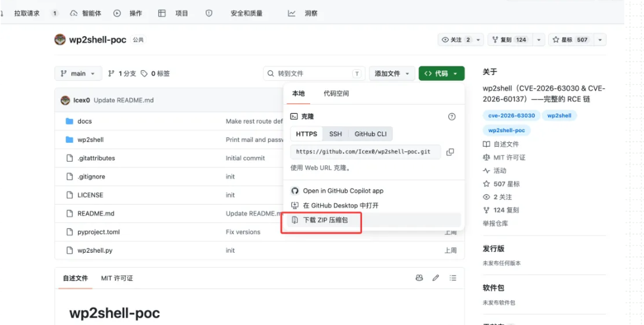Click the LICENSE file icon
The width and height of the screenshot is (644, 325).
pos(70,195)
